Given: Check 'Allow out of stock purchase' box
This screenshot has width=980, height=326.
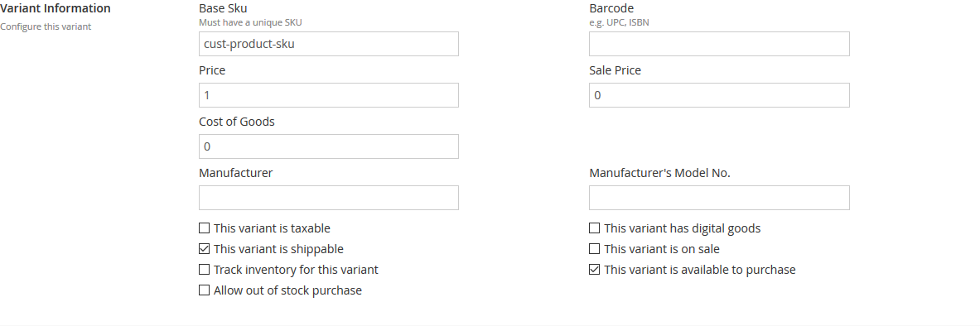Looking at the screenshot, I should coord(204,290).
